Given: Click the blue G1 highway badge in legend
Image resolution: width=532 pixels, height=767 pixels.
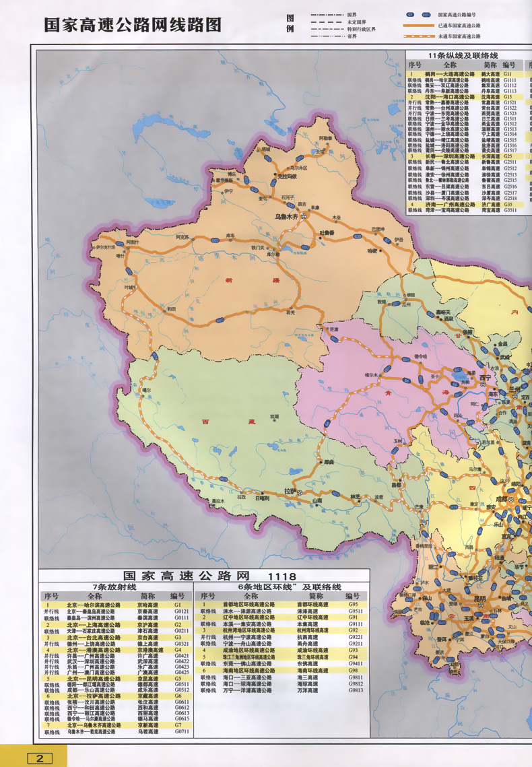Looking at the screenshot, I should click(x=410, y=15).
